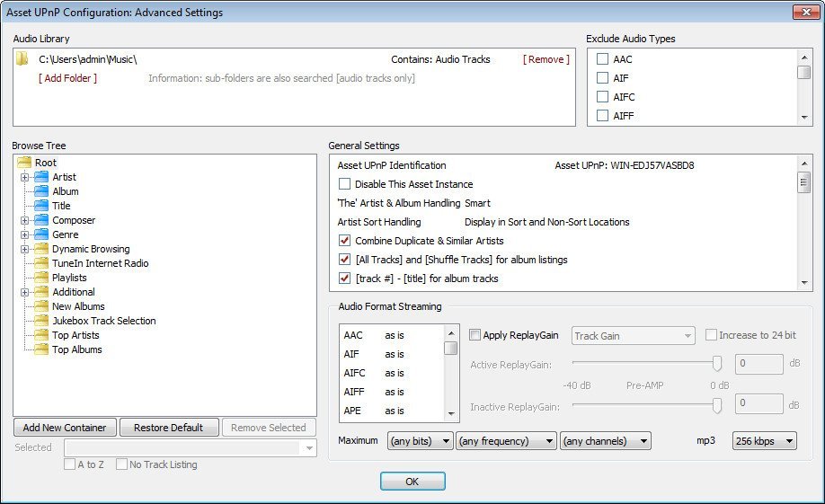Click the Add New Container button
The image size is (825, 504).
point(65,428)
